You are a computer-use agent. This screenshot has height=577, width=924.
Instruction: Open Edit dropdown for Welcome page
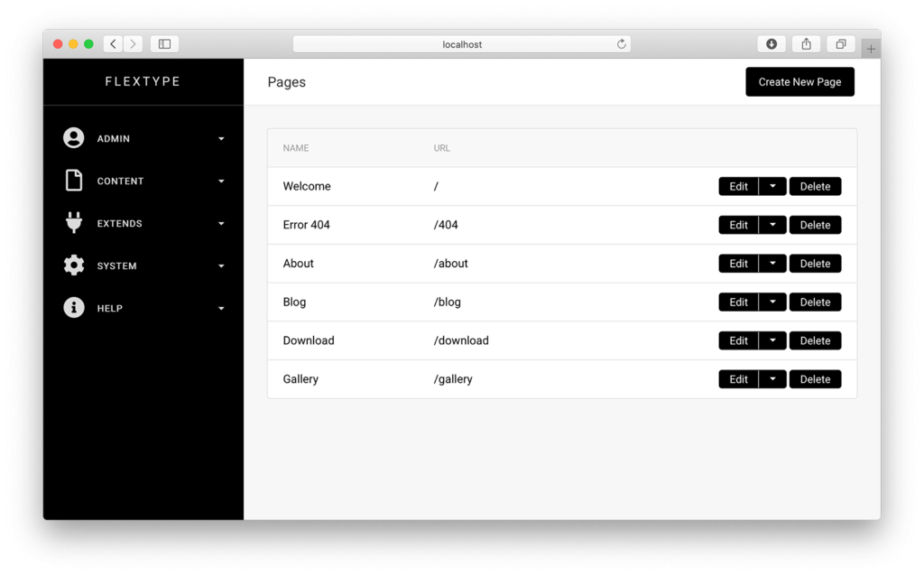point(772,186)
